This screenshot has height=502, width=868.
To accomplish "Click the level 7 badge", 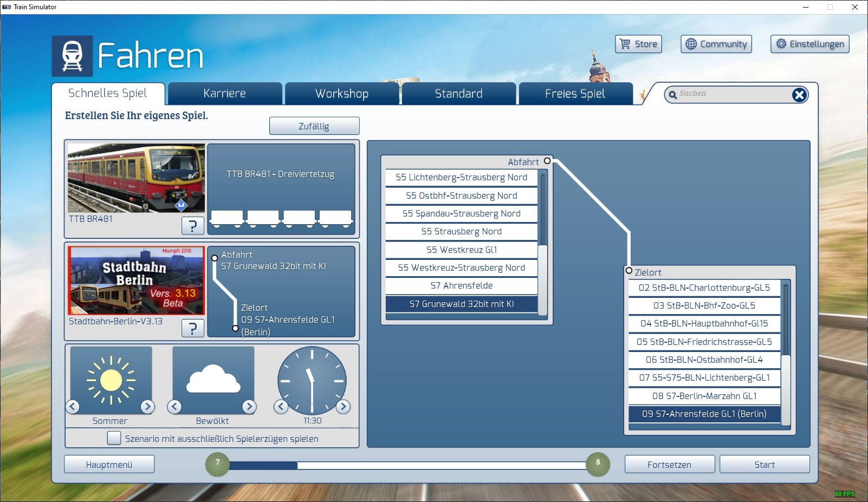I will coord(217,464).
